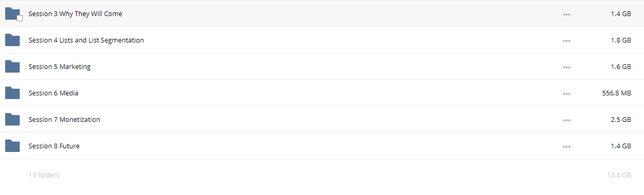
Task: Open more options for Session 8 Future
Action: pos(567,147)
